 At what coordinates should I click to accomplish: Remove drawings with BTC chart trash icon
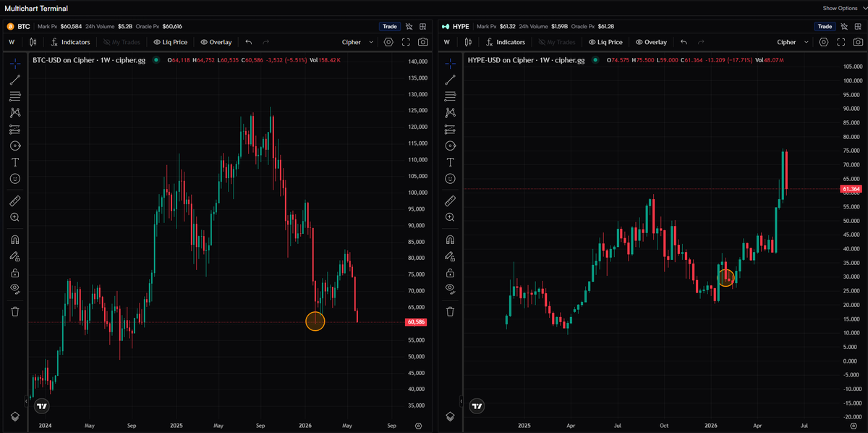pyautogui.click(x=14, y=311)
